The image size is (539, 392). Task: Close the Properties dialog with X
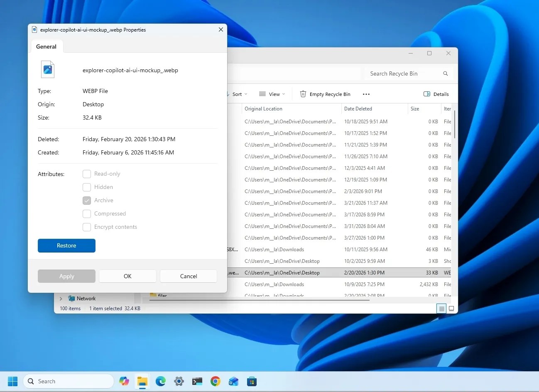(221, 29)
